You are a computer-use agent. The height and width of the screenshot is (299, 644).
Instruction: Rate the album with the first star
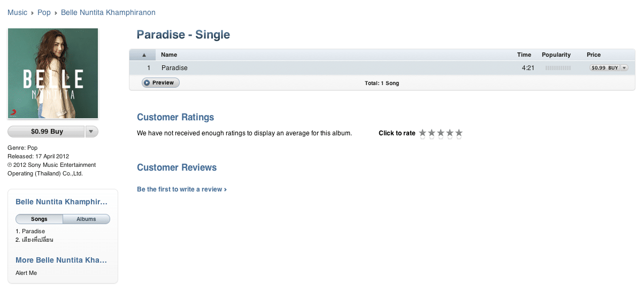(423, 133)
